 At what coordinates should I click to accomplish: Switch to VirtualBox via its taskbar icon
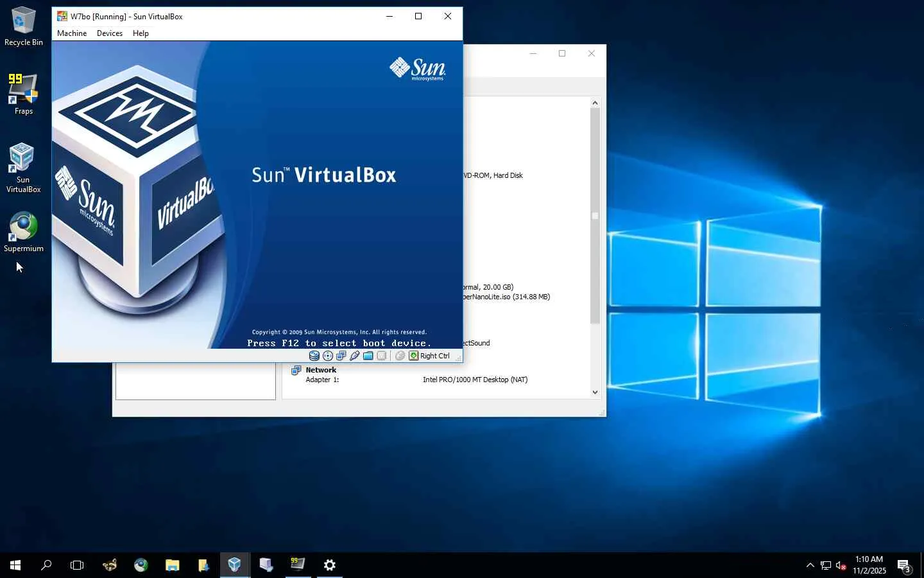point(235,565)
